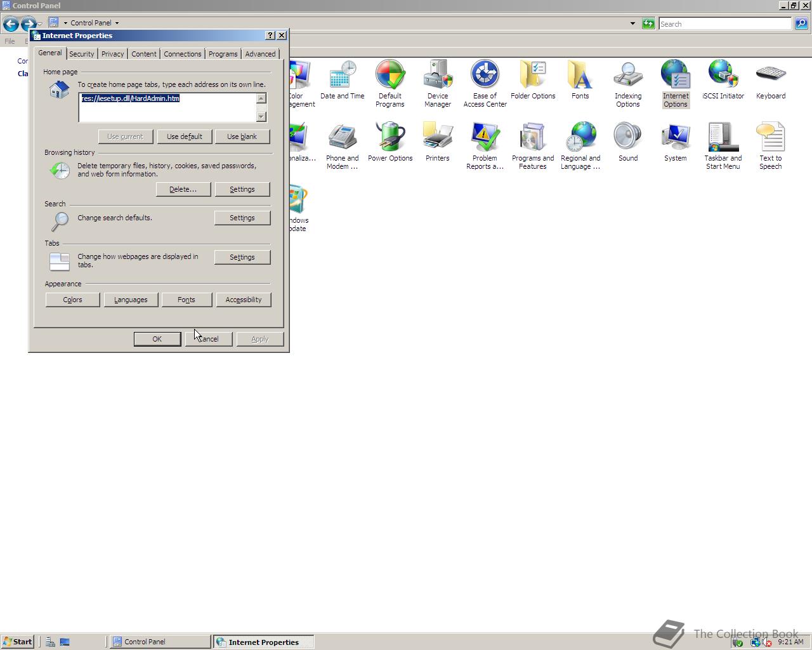Image resolution: width=812 pixels, height=650 pixels.
Task: Click home page box scroll down arrow
Action: [x=261, y=117]
